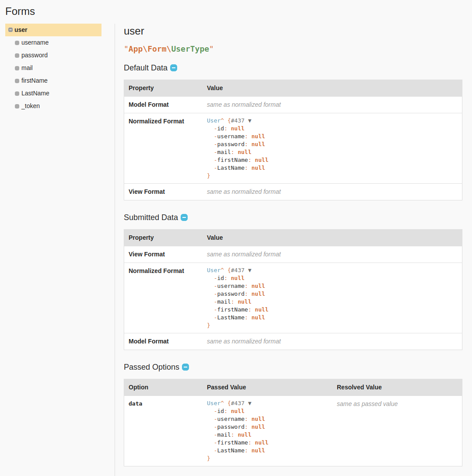Viewport: 472px width, 476px height.
Task: Collapse Default Data using its blue minus icon
Action: (174, 68)
